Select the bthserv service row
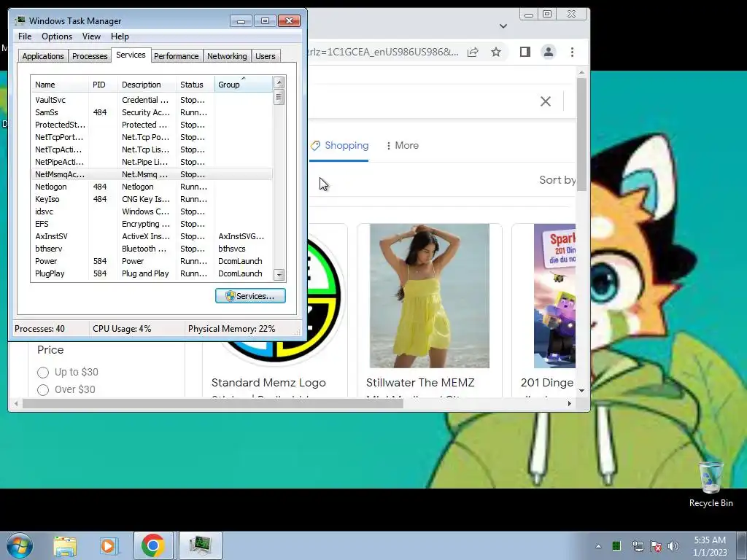747x560 pixels. [x=152, y=249]
